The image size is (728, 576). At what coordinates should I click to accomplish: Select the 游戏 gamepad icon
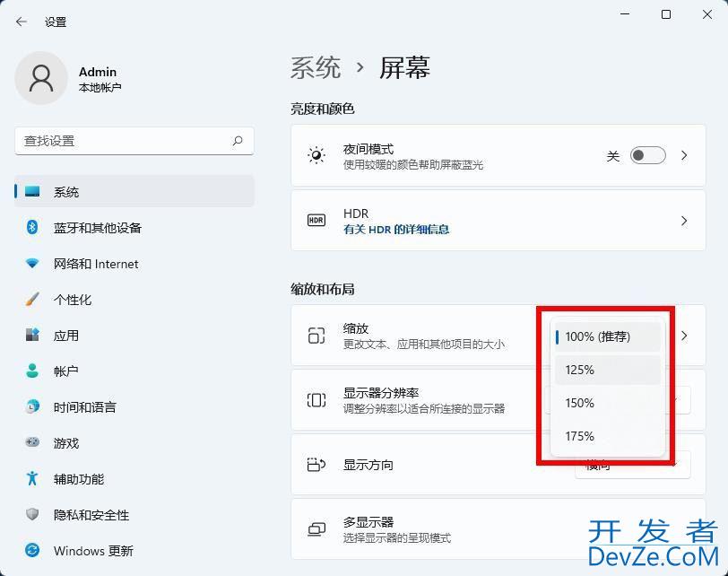tap(32, 442)
